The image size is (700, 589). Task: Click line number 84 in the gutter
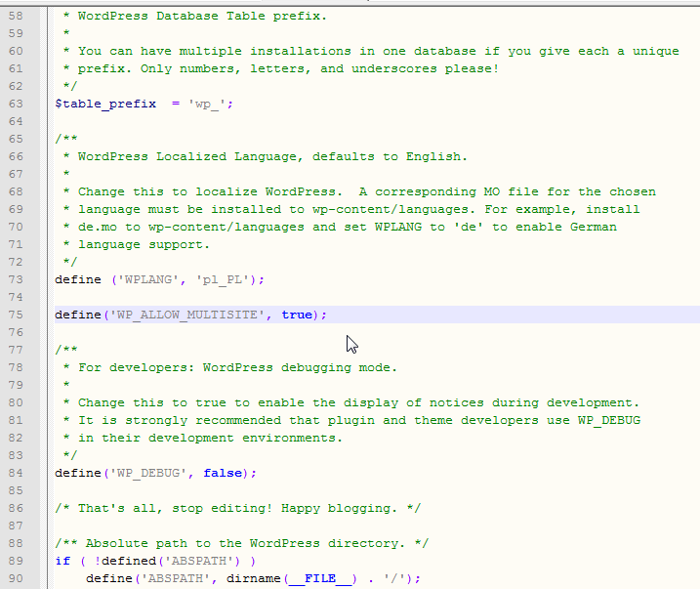(x=16, y=473)
